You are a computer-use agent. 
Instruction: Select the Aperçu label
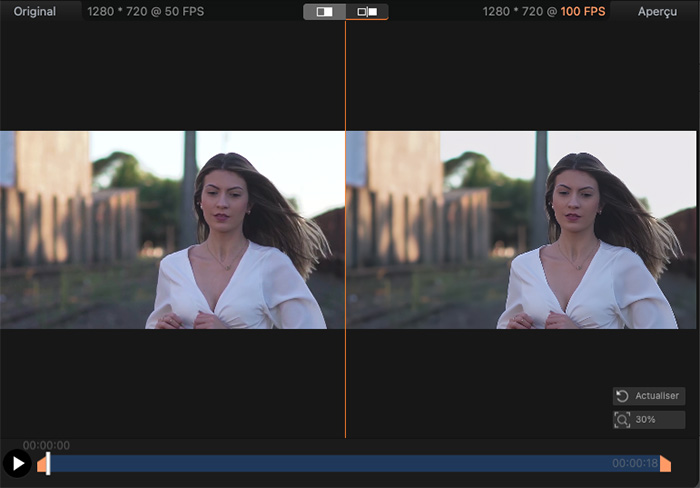coord(657,12)
